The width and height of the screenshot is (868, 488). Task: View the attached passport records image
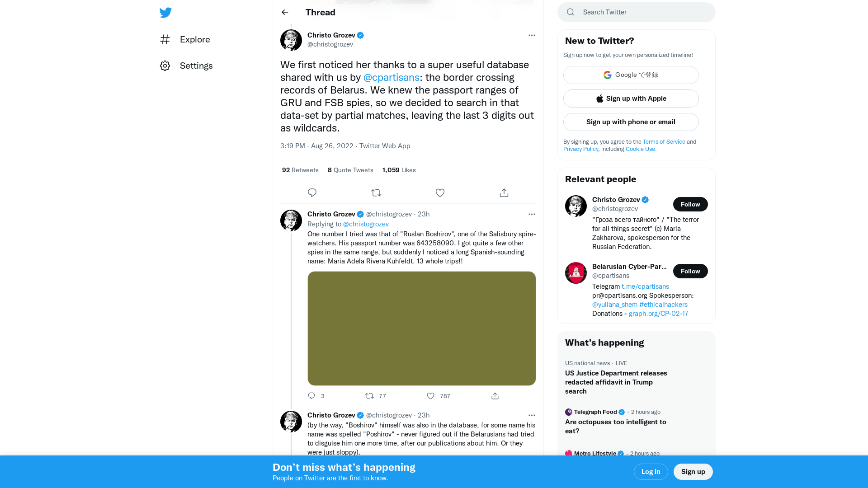tap(421, 328)
